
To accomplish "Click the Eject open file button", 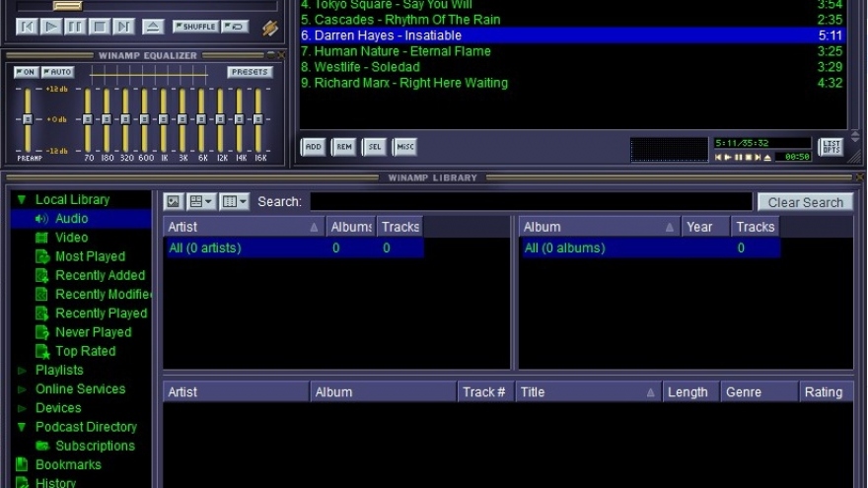I will coord(152,27).
